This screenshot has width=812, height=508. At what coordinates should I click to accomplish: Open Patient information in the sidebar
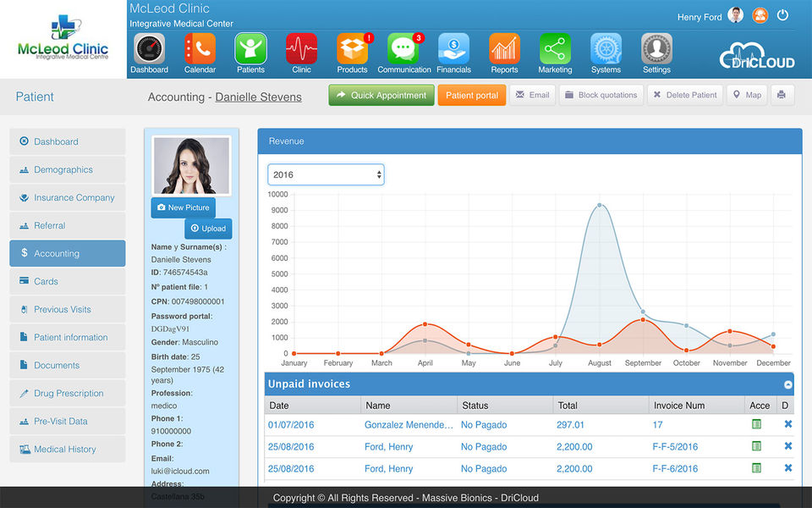coord(68,338)
